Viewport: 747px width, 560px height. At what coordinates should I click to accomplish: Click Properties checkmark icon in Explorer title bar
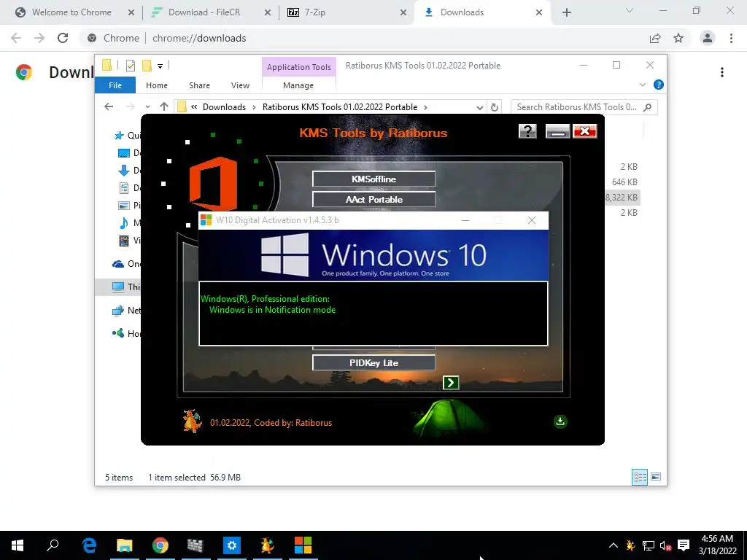click(131, 66)
